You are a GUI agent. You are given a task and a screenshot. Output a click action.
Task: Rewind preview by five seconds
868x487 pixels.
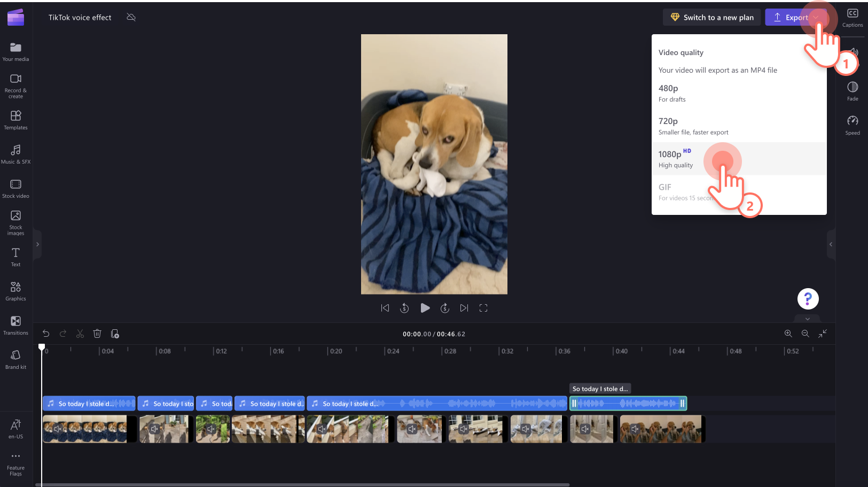coord(404,308)
